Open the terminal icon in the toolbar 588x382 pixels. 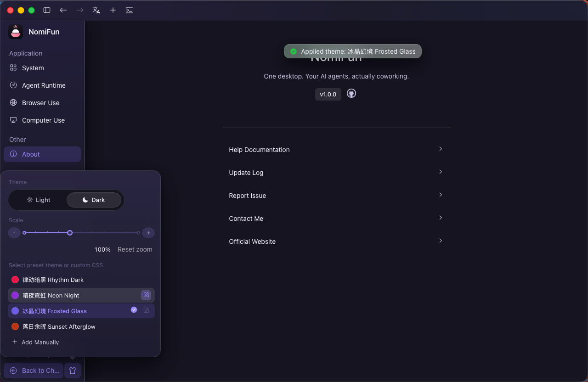(x=130, y=10)
